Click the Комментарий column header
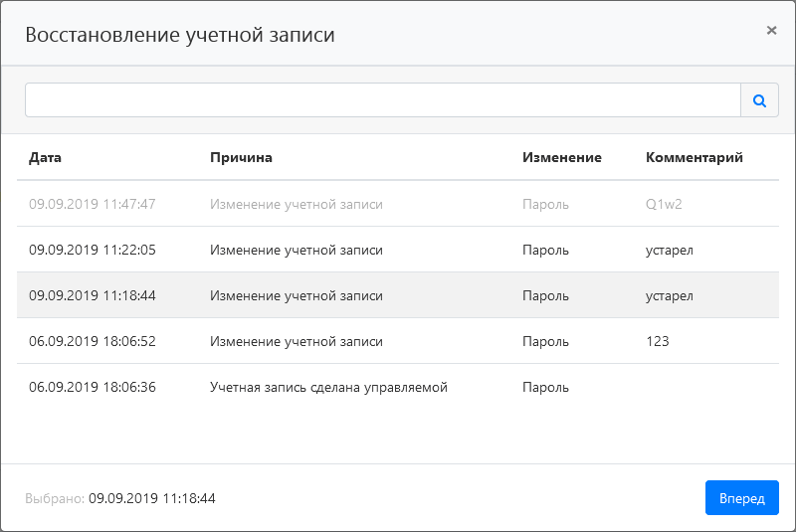Screen dimensions: 796x532 coord(694,157)
